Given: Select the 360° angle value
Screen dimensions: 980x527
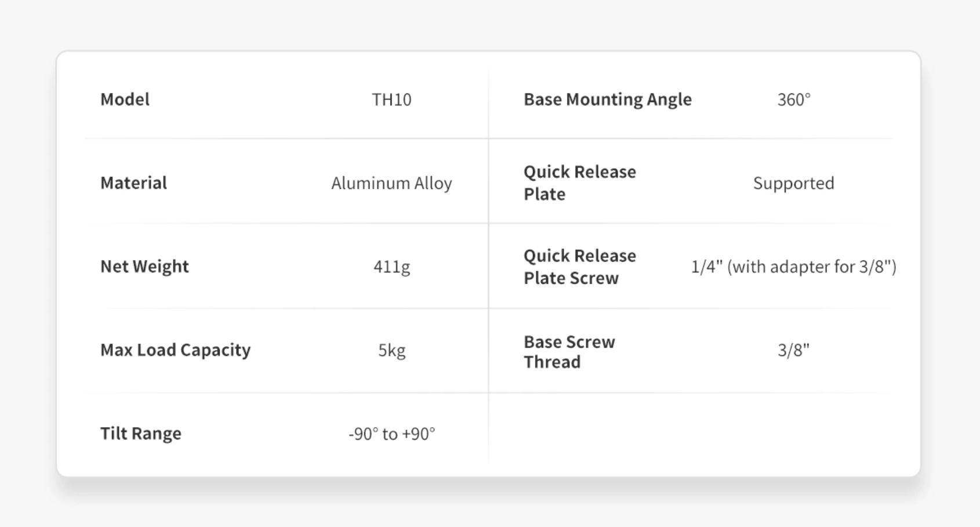Looking at the screenshot, I should pyautogui.click(x=793, y=100).
